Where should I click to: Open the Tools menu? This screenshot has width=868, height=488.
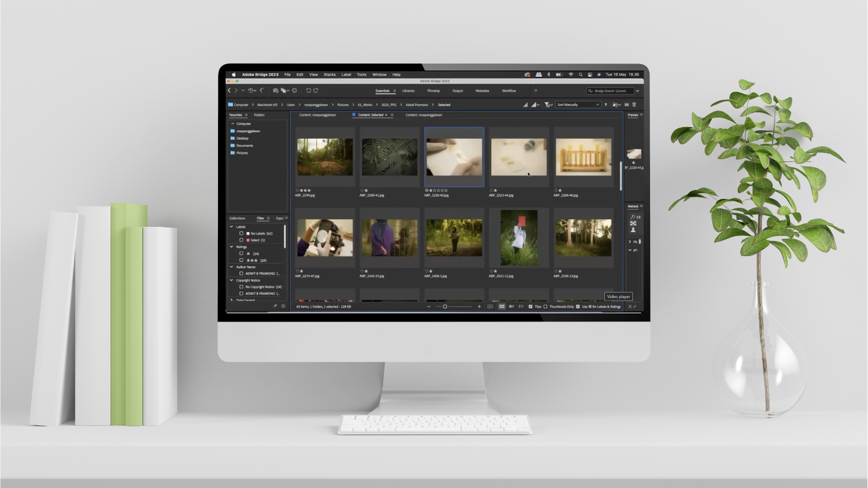tap(362, 74)
